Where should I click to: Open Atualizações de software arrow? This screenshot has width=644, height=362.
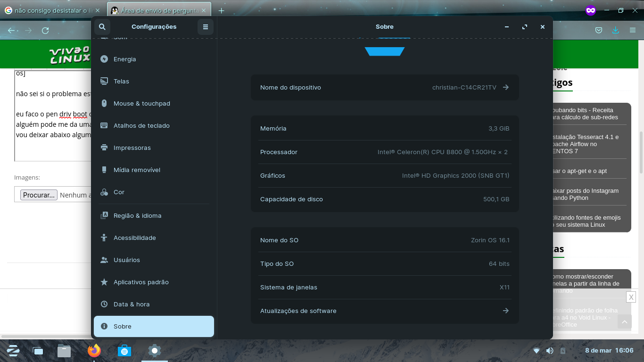point(505,311)
